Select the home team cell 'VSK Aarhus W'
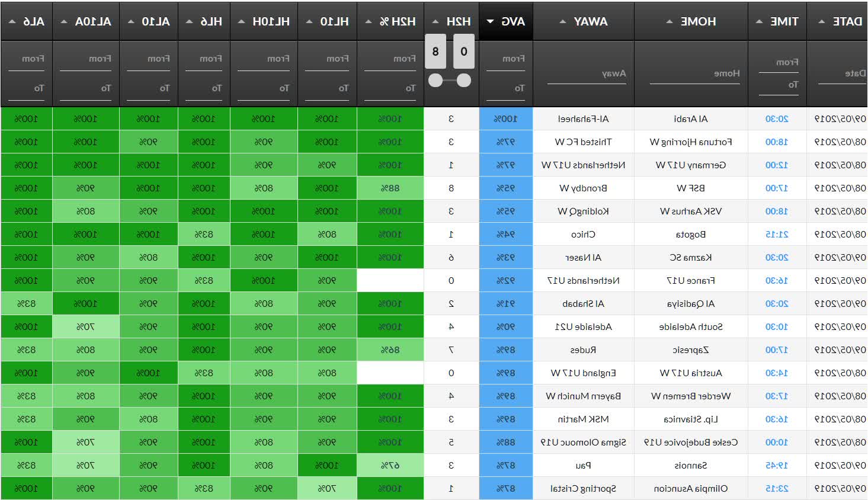 tap(691, 211)
